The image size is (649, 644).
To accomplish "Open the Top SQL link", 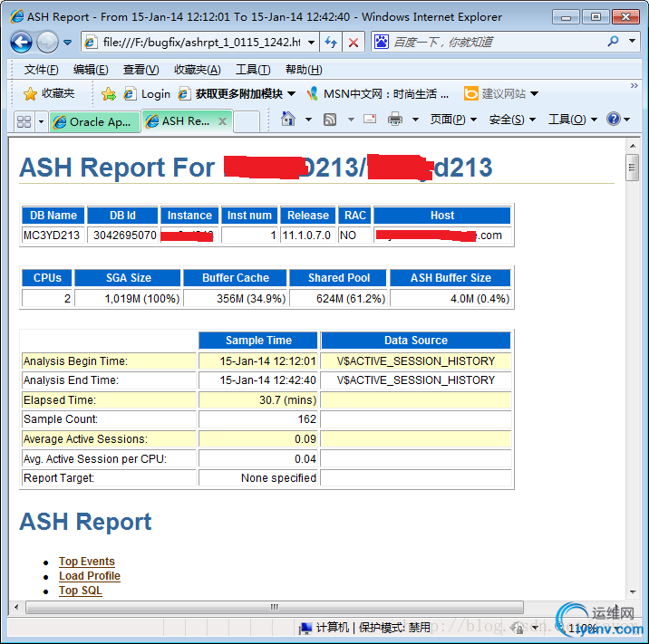I will (81, 591).
